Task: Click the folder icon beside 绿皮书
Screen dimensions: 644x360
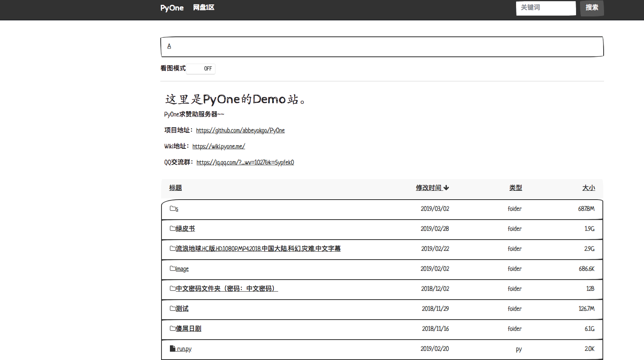Action: [x=173, y=228]
